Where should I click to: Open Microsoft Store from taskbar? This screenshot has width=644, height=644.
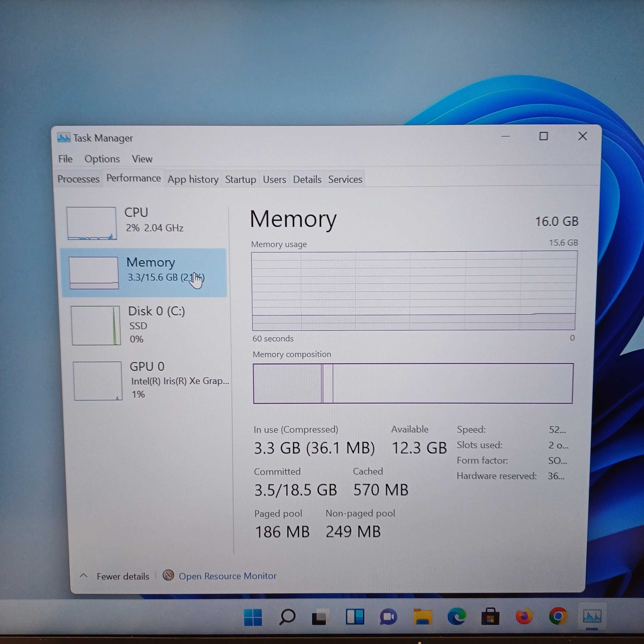pos(490,617)
